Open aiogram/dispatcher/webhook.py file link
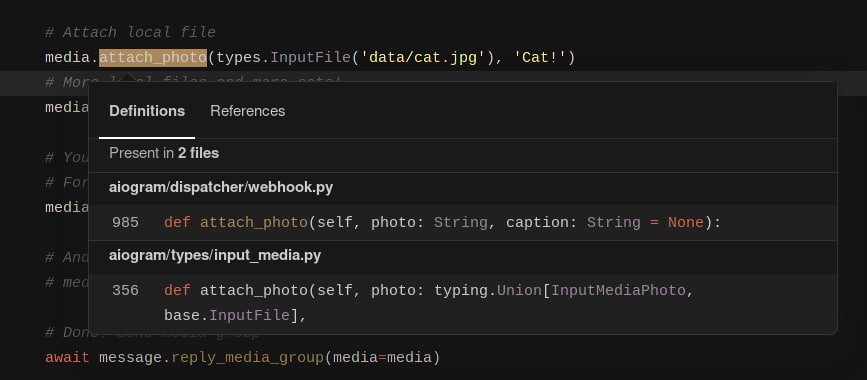The width and height of the screenshot is (867, 380). coord(221,188)
